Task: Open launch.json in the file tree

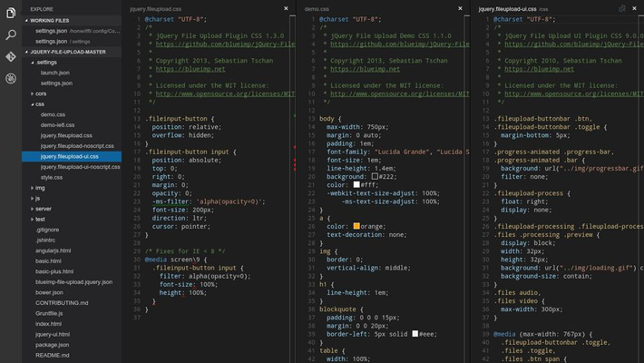Action: pyautogui.click(x=55, y=73)
